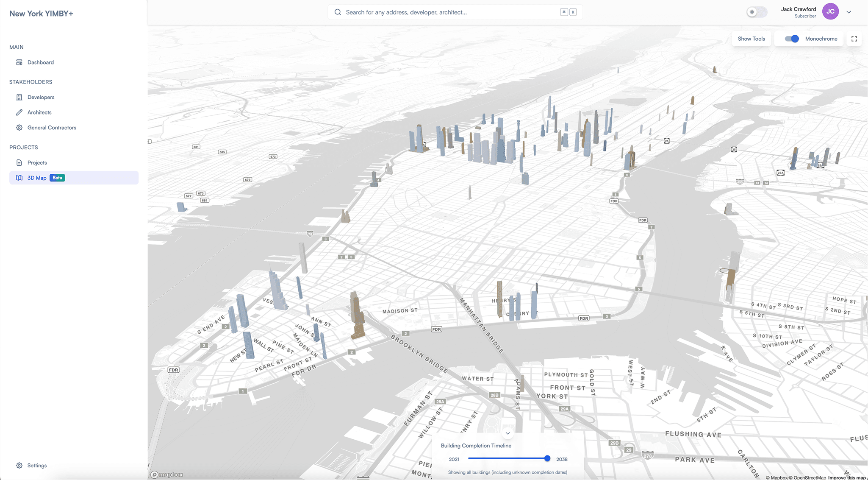868x480 pixels.
Task: Click the 3D Map icon in sidebar
Action: 19,178
